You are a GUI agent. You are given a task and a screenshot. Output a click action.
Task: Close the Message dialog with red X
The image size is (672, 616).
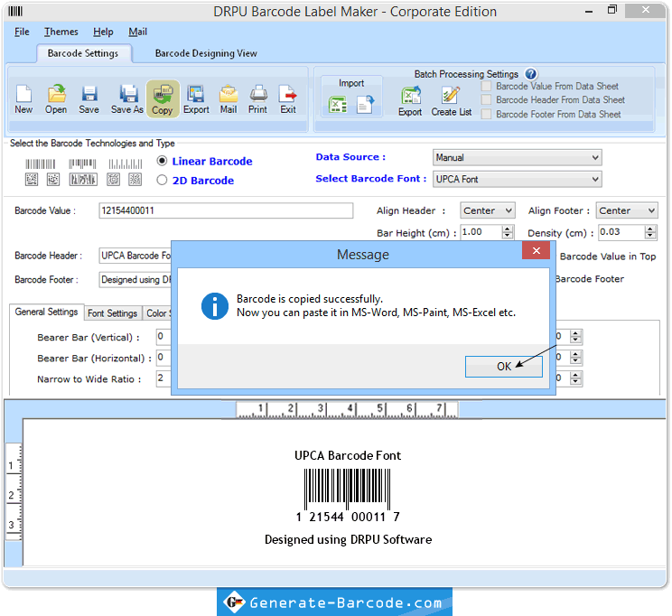point(536,250)
